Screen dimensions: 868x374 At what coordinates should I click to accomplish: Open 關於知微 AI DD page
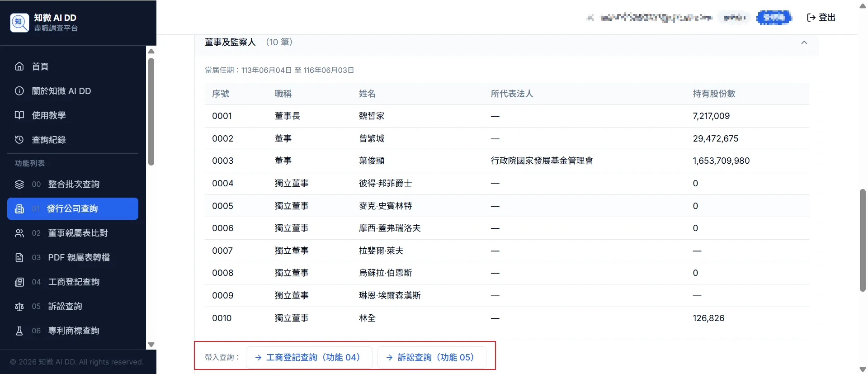point(73,91)
